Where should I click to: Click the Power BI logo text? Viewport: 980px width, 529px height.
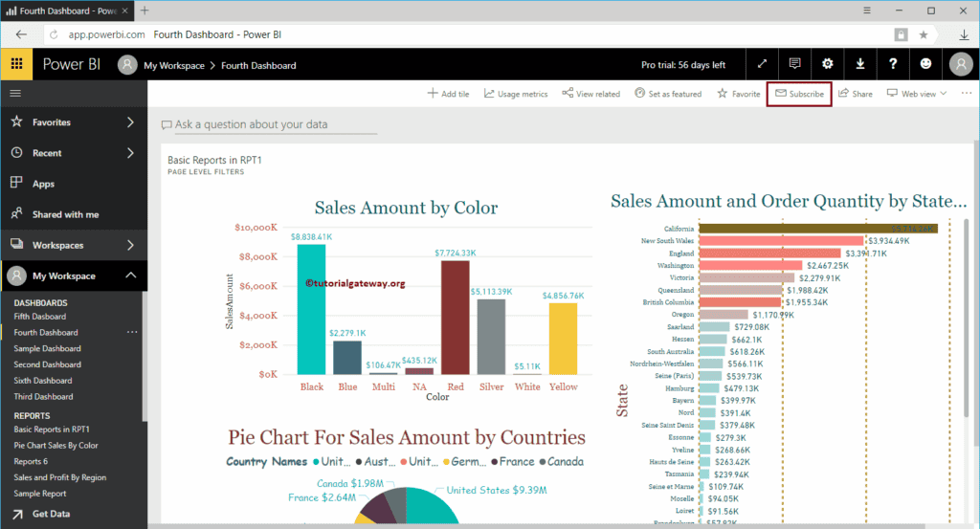[x=71, y=64]
